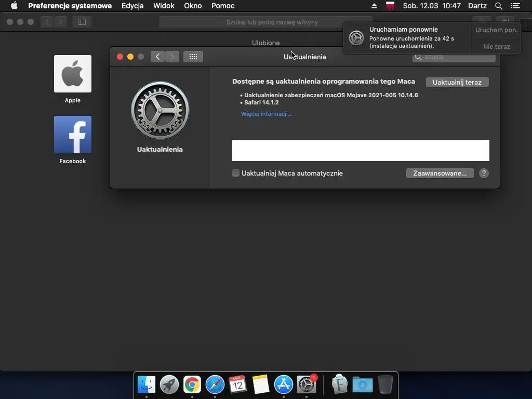Open System Preferences in the Dock
Image resolution: width=532 pixels, height=399 pixels.
[307, 385]
